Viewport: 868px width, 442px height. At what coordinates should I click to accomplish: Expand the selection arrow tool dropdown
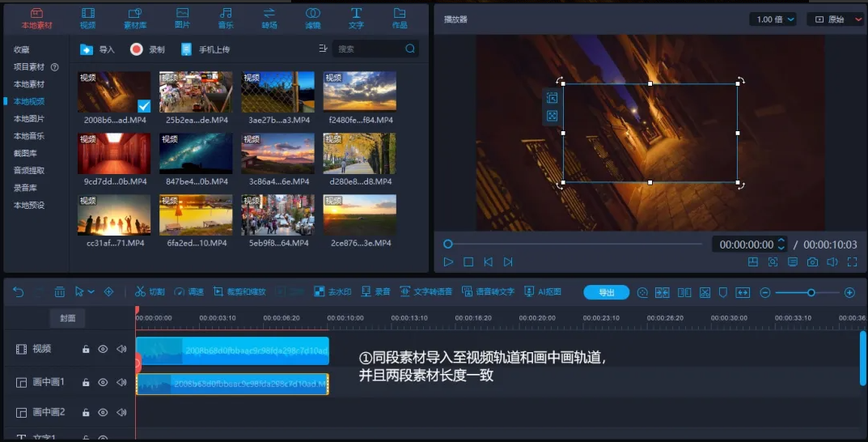[91, 292]
